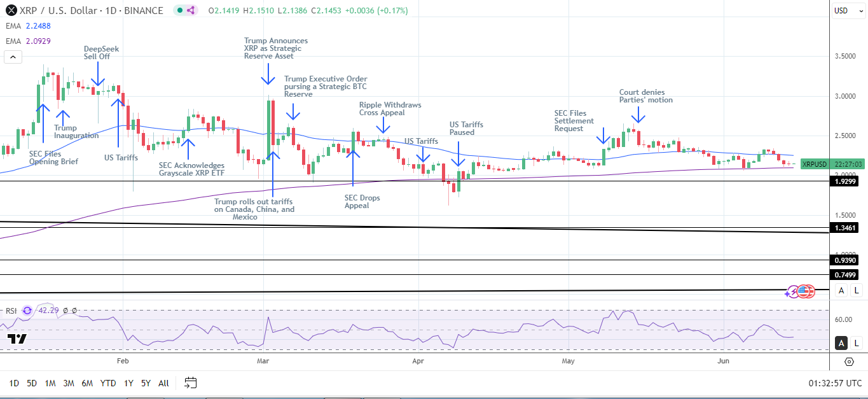Click the purple lightning bolt event icon
Screen dimensions: 868x399
792,292
